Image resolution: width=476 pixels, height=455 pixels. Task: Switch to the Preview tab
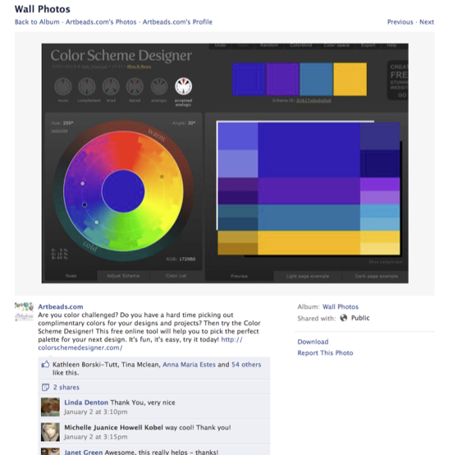(x=239, y=276)
